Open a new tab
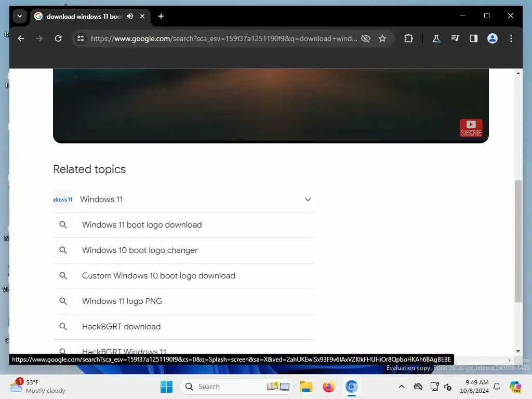Screen dimensions: 532x399 point(161,16)
